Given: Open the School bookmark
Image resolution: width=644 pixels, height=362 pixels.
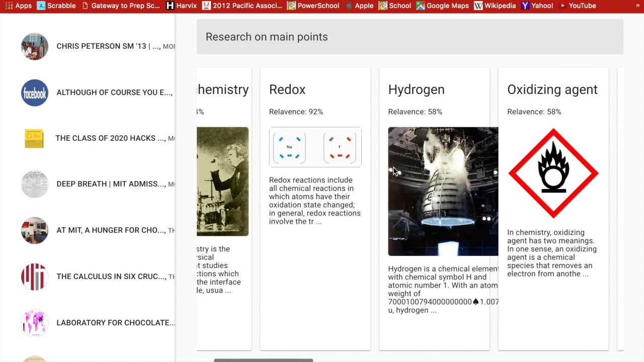Looking at the screenshot, I should (394, 6).
